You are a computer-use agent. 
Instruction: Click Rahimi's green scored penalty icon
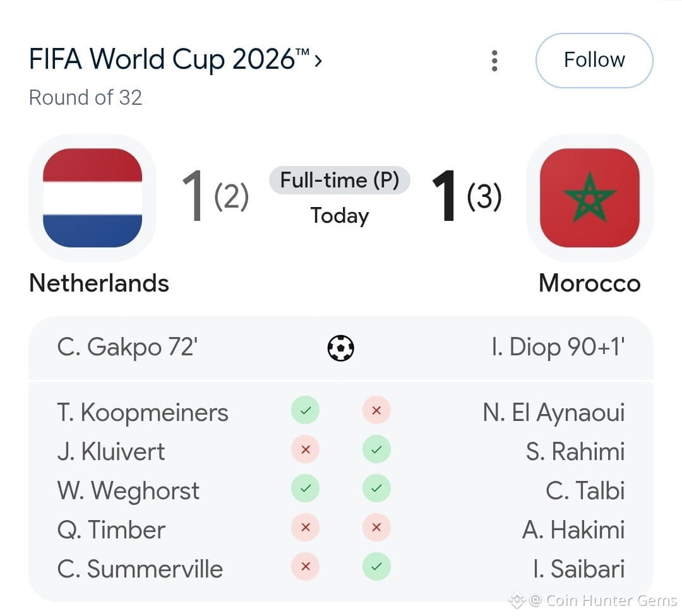pyautogui.click(x=376, y=449)
